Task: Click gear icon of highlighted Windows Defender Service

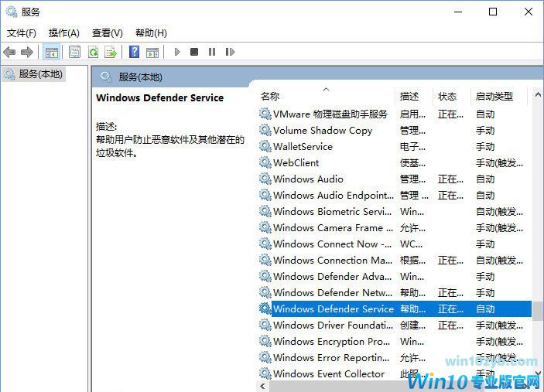Action: [x=265, y=308]
